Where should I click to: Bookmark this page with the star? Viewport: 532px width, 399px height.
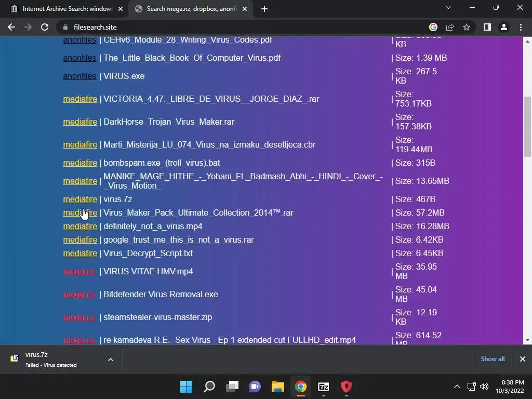[467, 27]
